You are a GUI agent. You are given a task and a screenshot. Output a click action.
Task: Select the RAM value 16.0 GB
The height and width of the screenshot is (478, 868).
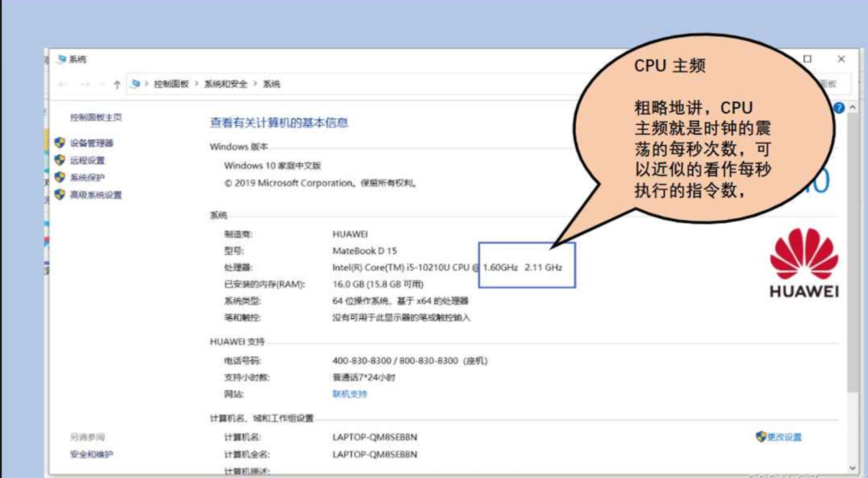(x=348, y=284)
